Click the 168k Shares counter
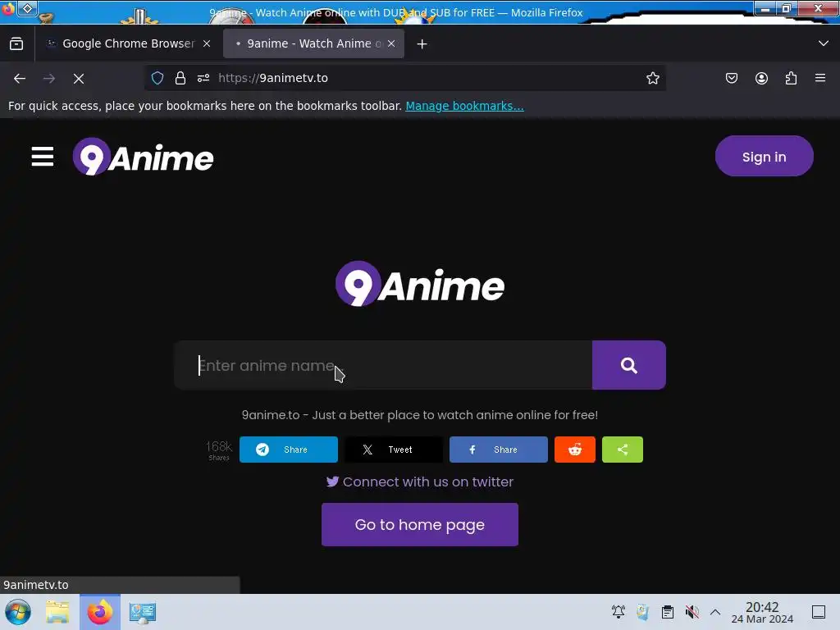The image size is (840, 630). click(218, 450)
